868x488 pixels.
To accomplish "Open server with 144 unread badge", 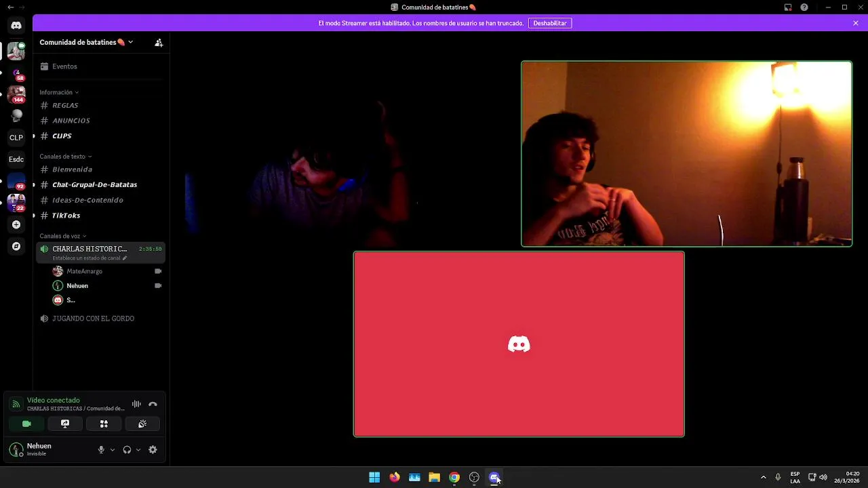I will point(16,94).
